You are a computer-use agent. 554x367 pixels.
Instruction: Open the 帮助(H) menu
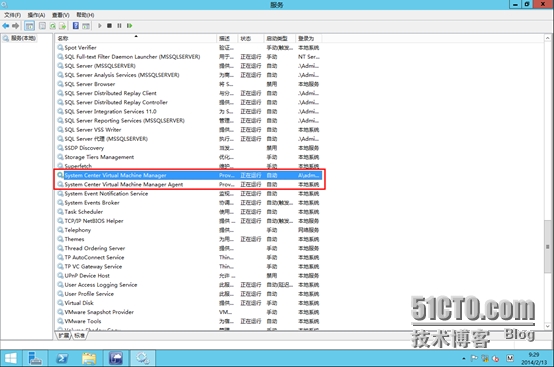[85, 15]
